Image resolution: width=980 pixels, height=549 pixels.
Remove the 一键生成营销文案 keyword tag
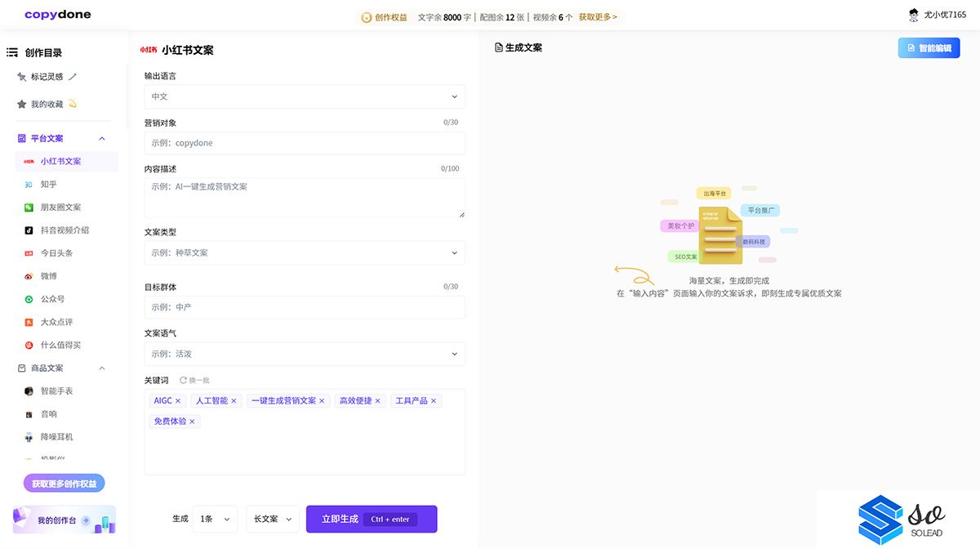(x=322, y=401)
